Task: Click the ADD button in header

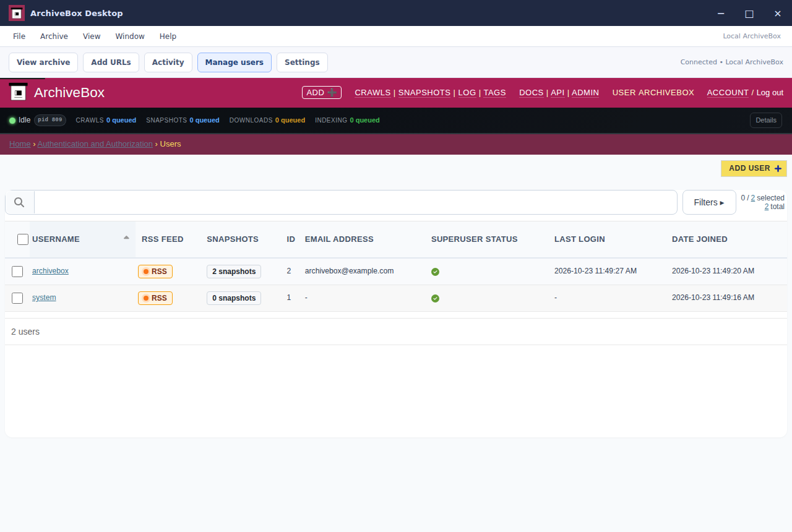Action: pyautogui.click(x=322, y=93)
